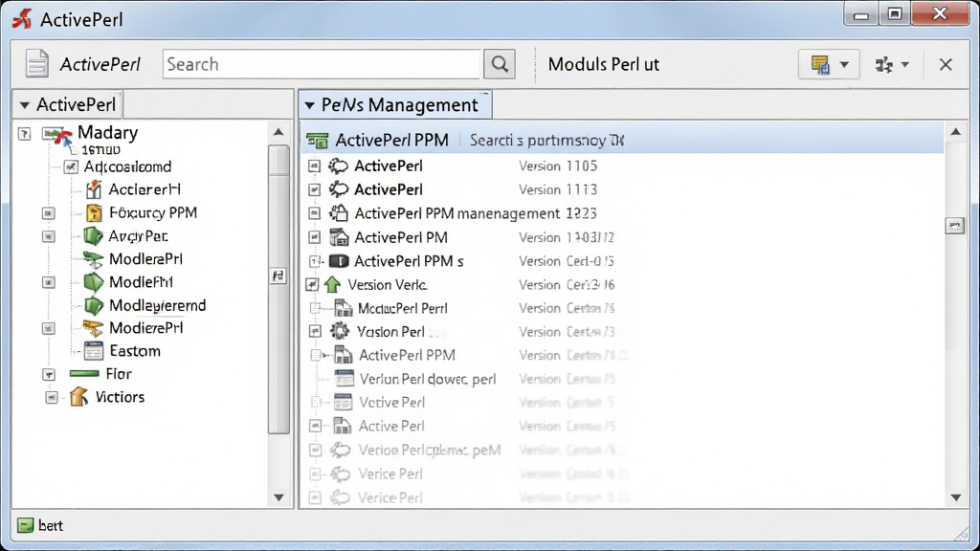
Task: Toggle checkbox for ActivePerl PPM manenagement
Action: pyautogui.click(x=314, y=213)
